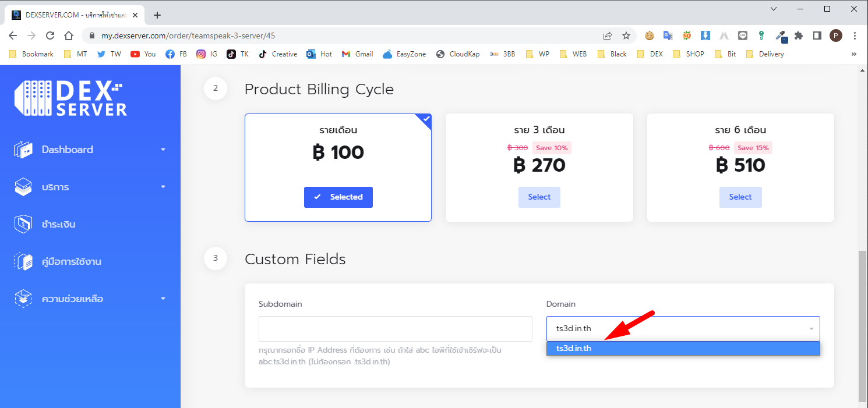Click the page vertical scrollbar
Image resolution: width=868 pixels, height=408 pixels.
(862, 326)
